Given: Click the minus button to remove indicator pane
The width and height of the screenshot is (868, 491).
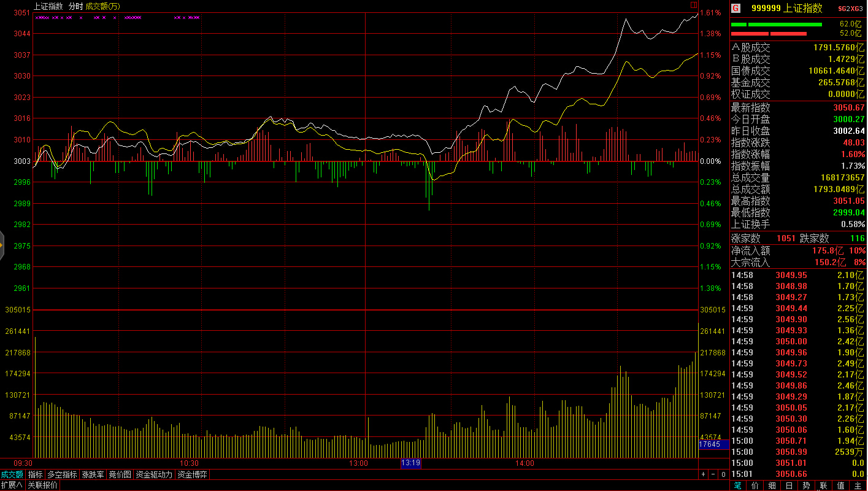Looking at the screenshot, I should [713, 474].
